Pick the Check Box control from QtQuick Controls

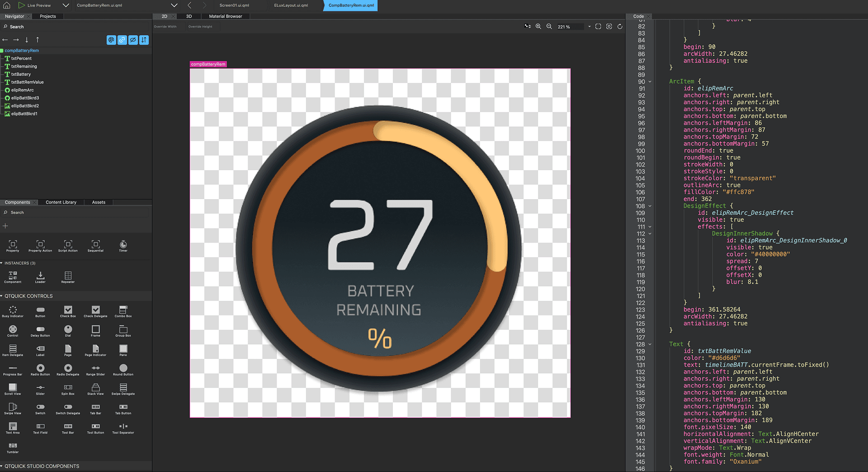68,310
